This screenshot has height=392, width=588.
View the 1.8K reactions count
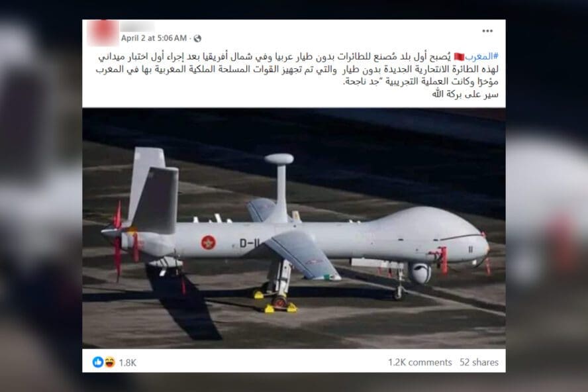coord(128,363)
